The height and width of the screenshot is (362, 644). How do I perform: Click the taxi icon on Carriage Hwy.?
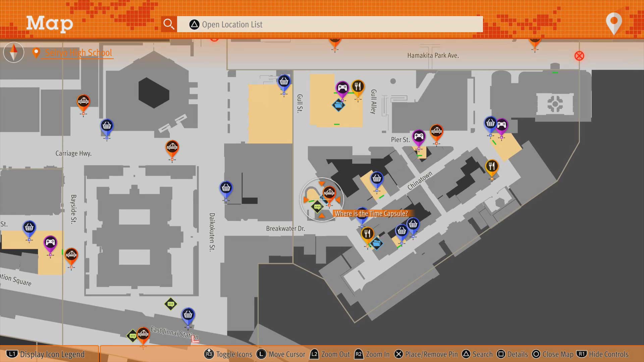[172, 147]
